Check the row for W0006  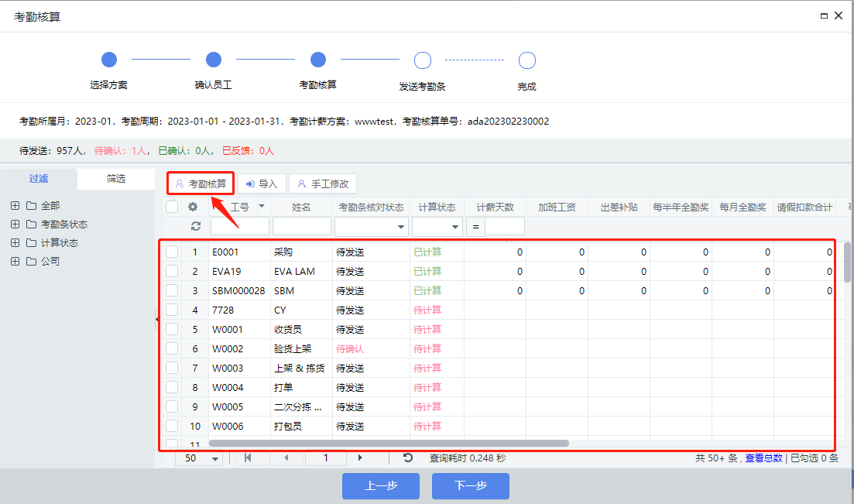point(172,426)
